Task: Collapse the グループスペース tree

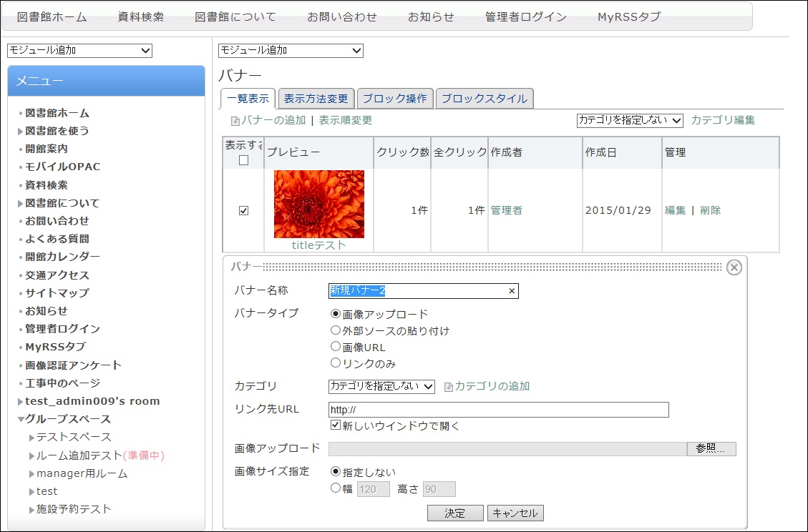Action: (x=21, y=419)
